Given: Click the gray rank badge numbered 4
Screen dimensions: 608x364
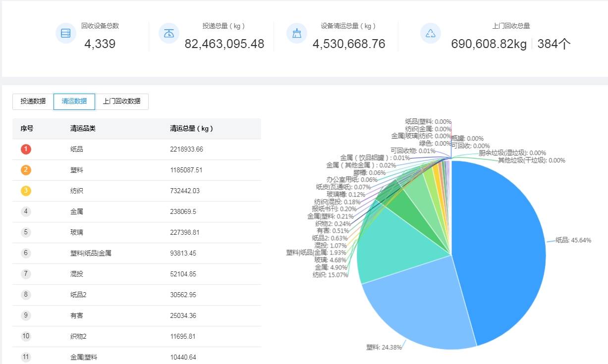Looking at the screenshot, I should [x=25, y=211].
